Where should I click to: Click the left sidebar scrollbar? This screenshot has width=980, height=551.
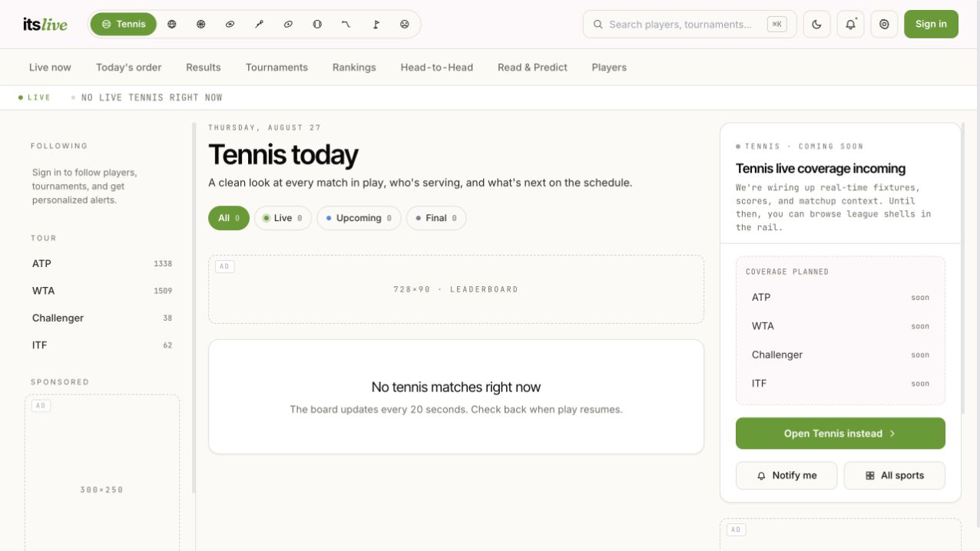pos(194,308)
